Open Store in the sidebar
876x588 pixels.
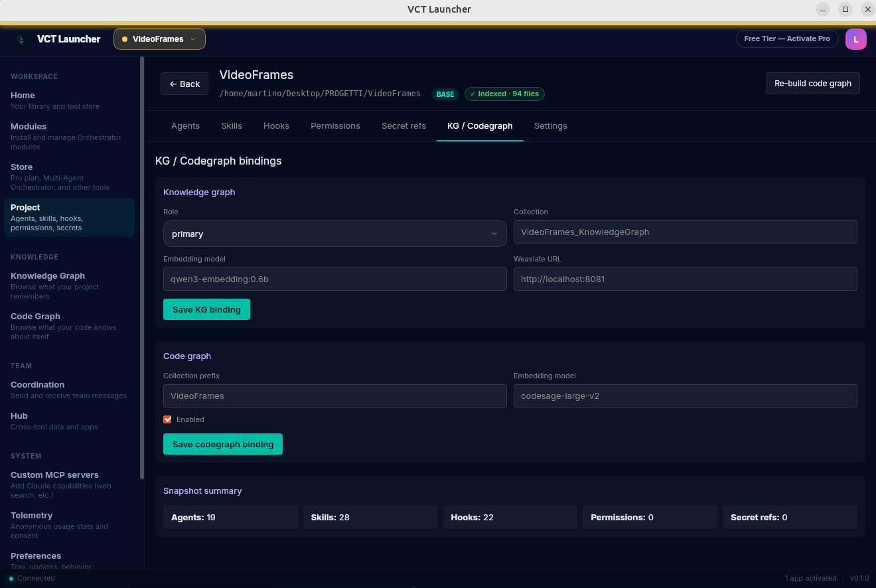[x=69, y=177]
